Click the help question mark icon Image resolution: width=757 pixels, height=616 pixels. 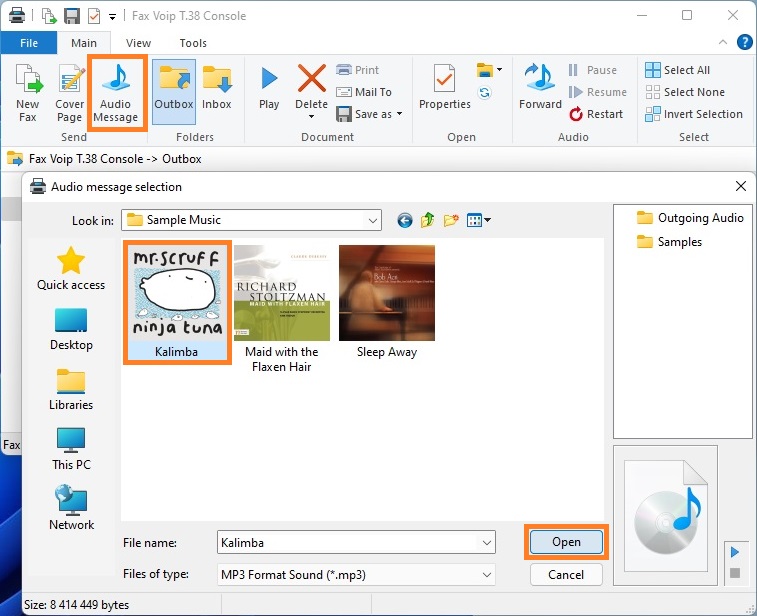pyautogui.click(x=744, y=42)
